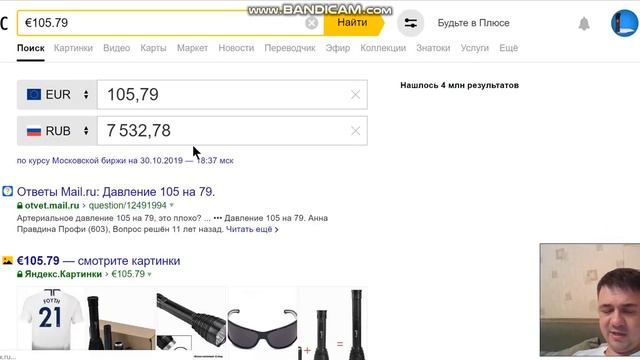Open the user profile avatar
The width and height of the screenshot is (640, 360).
tap(624, 23)
